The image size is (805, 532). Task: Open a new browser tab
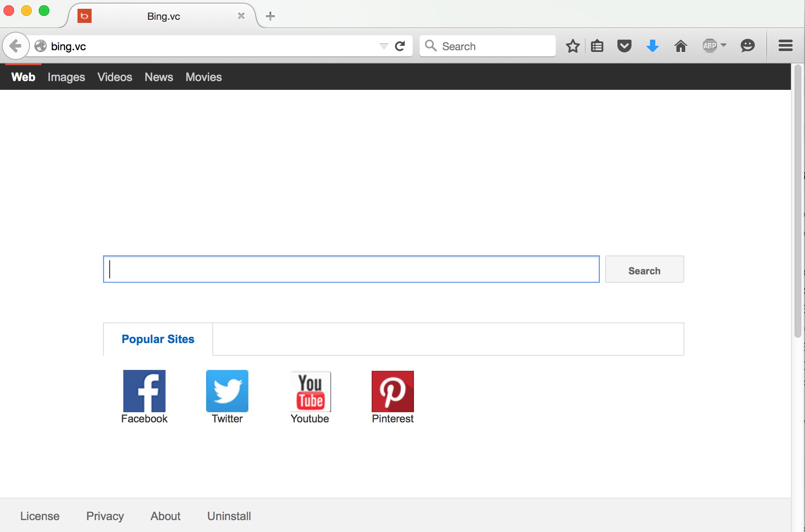(270, 16)
